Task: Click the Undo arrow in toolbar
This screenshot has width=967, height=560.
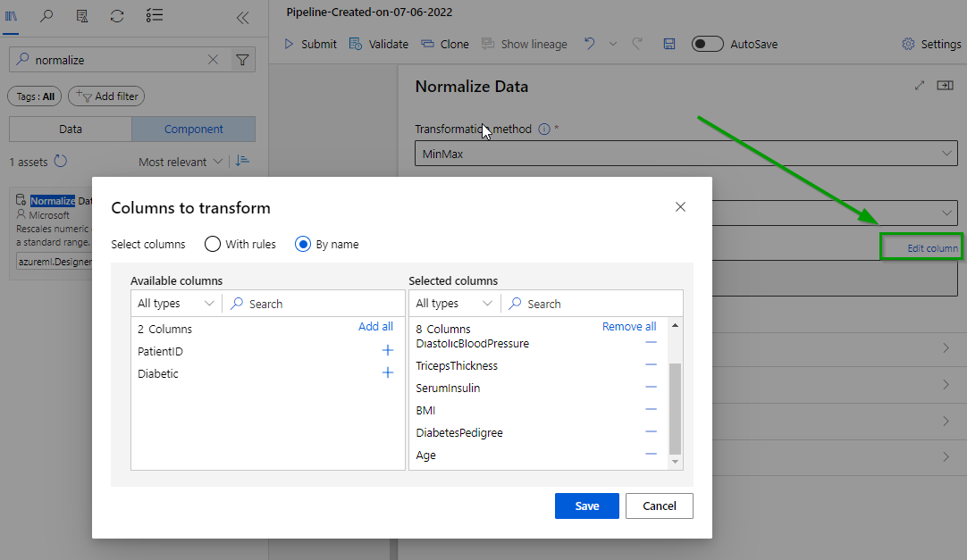Action: (x=589, y=44)
